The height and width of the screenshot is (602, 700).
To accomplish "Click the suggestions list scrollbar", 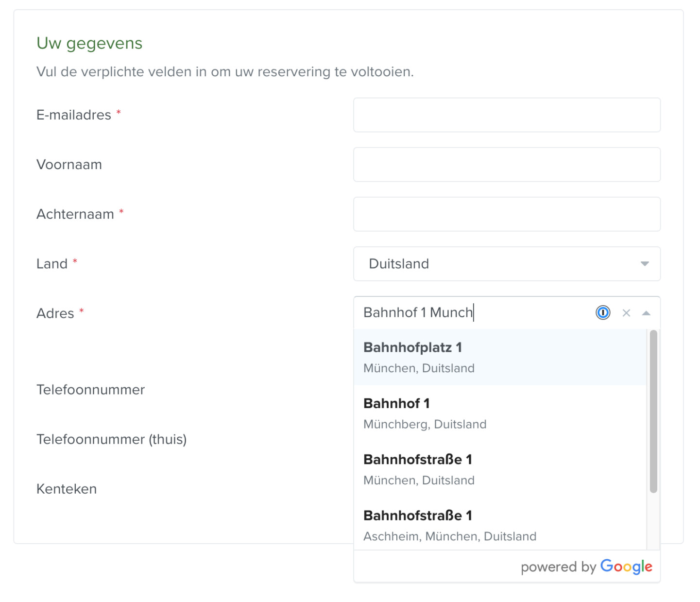I will click(653, 411).
